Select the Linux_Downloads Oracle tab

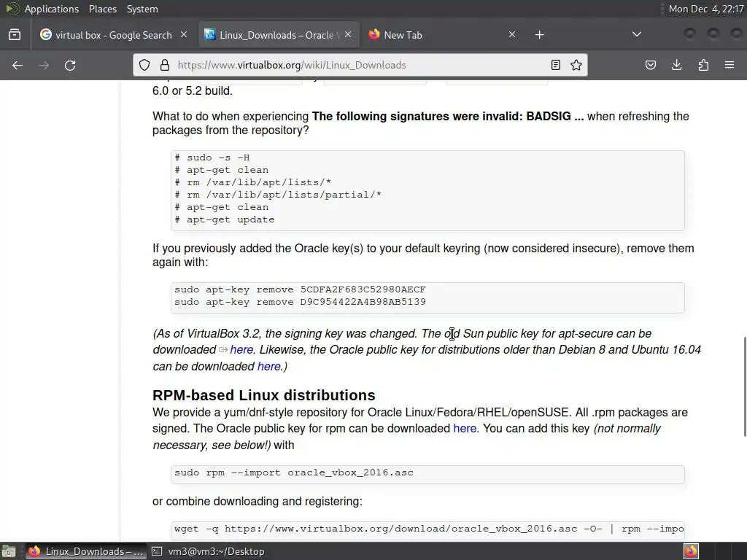coord(279,35)
